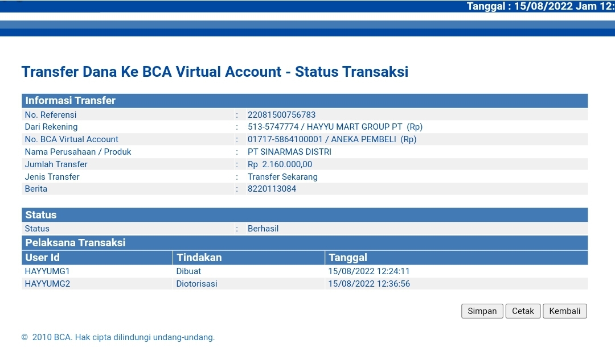Click the BCA copyright footer text
The height and width of the screenshot is (364, 615).
point(118,337)
